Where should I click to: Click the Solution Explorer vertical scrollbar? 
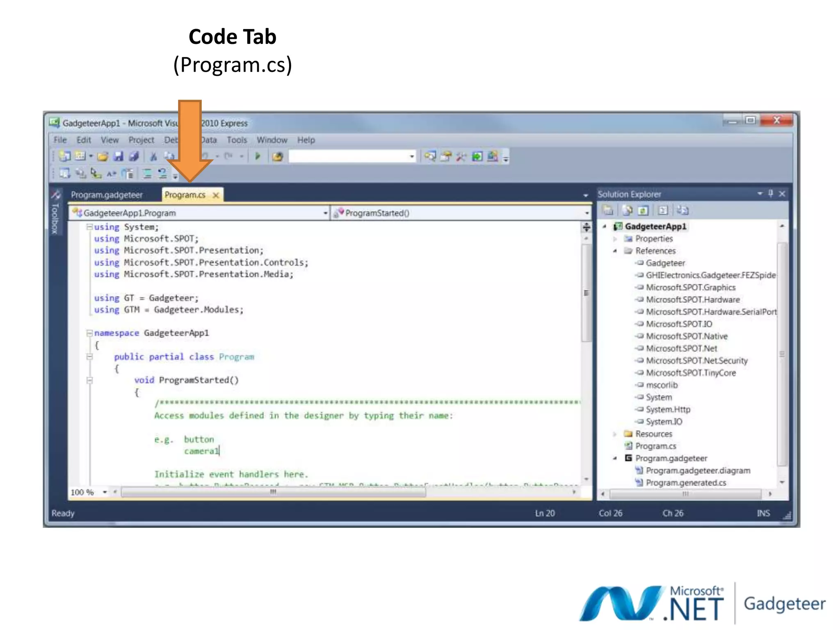click(782, 354)
